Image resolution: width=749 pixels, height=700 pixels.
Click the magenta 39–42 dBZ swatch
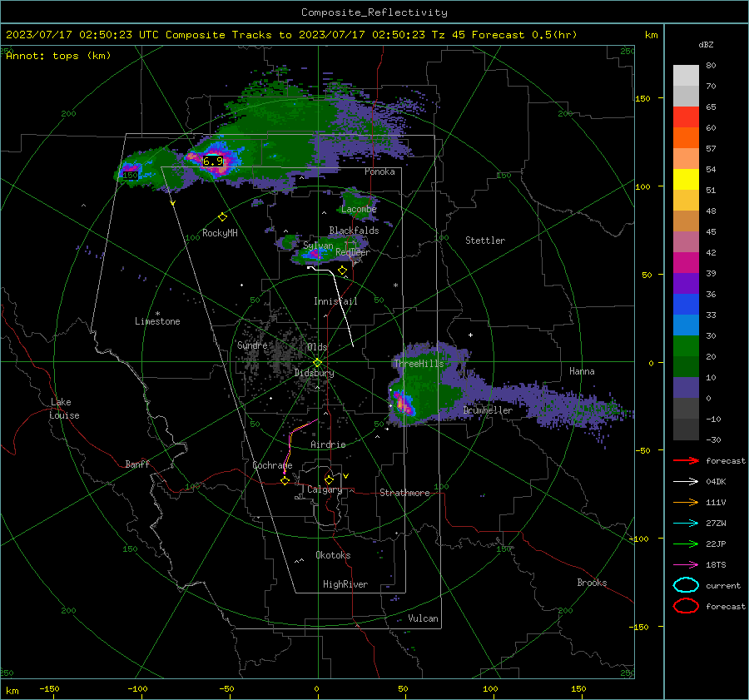(686, 263)
